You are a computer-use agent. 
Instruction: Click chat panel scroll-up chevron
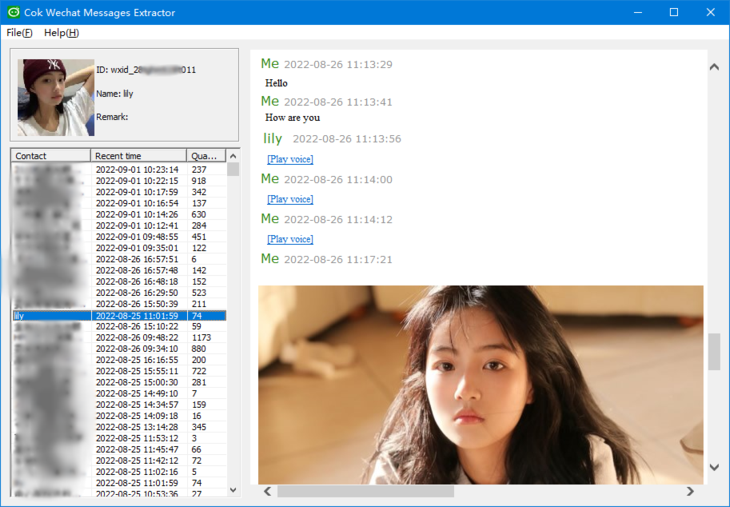(x=714, y=67)
